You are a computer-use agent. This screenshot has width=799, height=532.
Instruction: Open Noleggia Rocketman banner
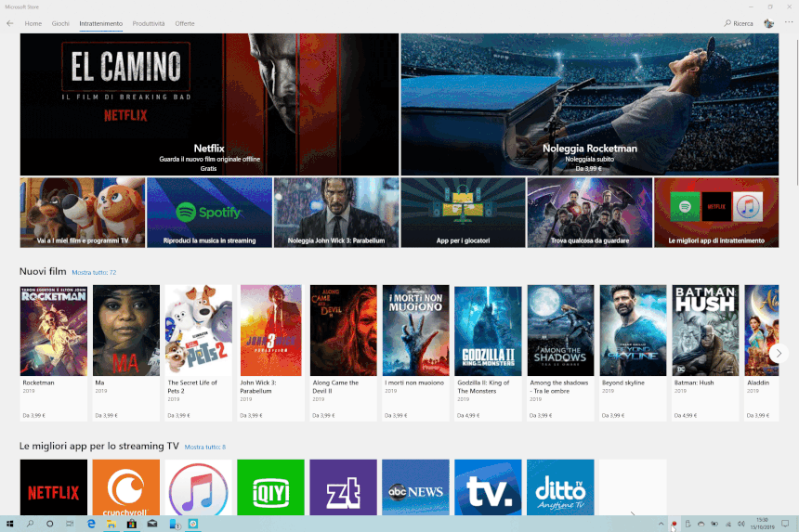click(590, 104)
